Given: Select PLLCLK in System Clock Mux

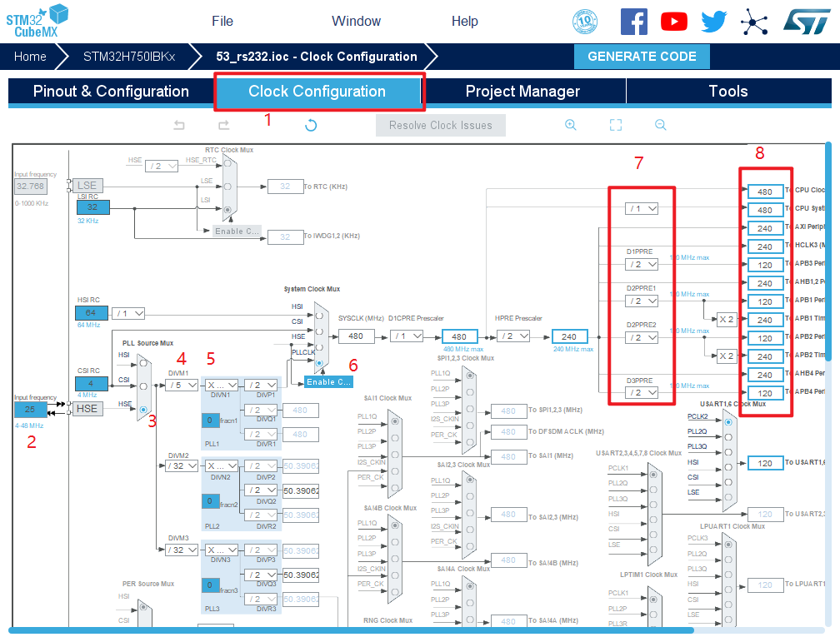Looking at the screenshot, I should coord(318,362).
